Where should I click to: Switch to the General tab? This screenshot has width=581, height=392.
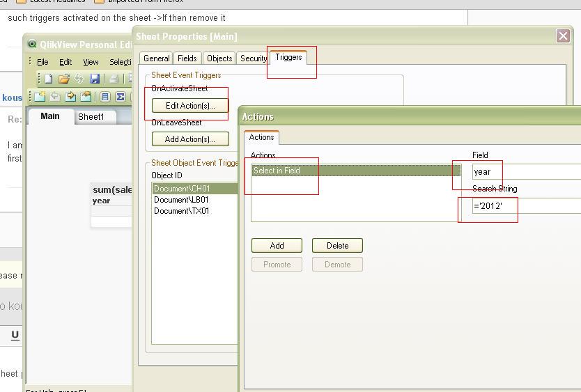click(x=156, y=58)
